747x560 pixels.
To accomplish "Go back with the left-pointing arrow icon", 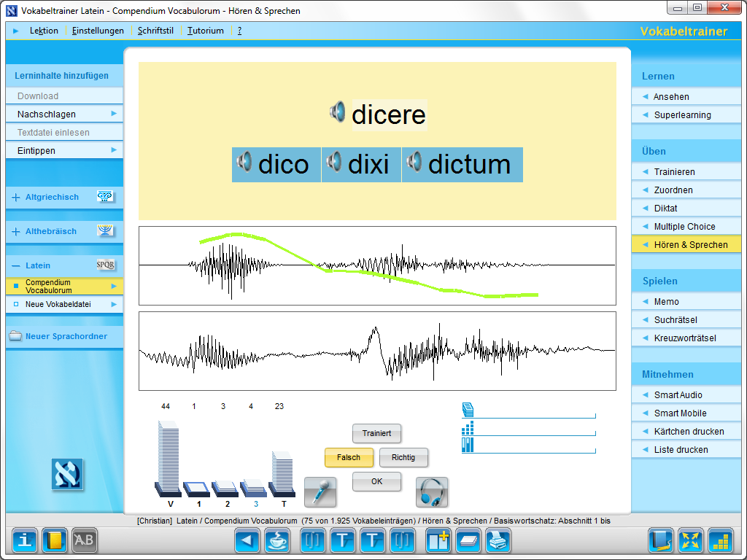I will click(x=247, y=540).
